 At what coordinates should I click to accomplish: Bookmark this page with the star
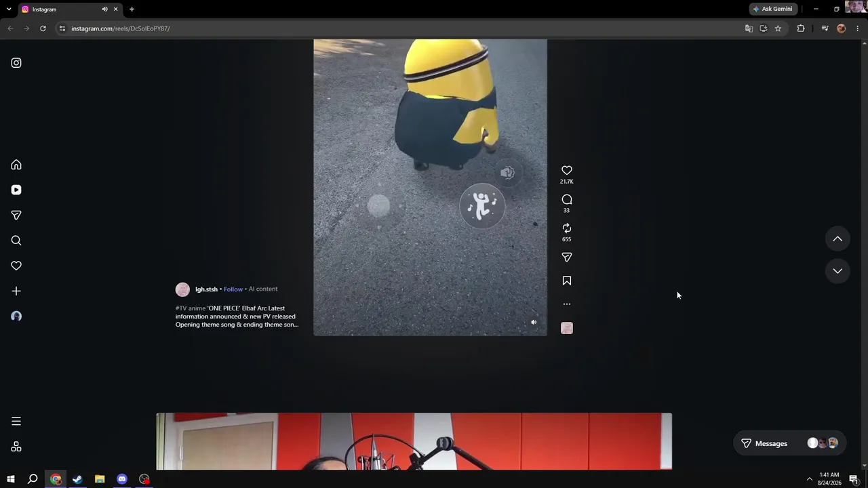coord(778,28)
